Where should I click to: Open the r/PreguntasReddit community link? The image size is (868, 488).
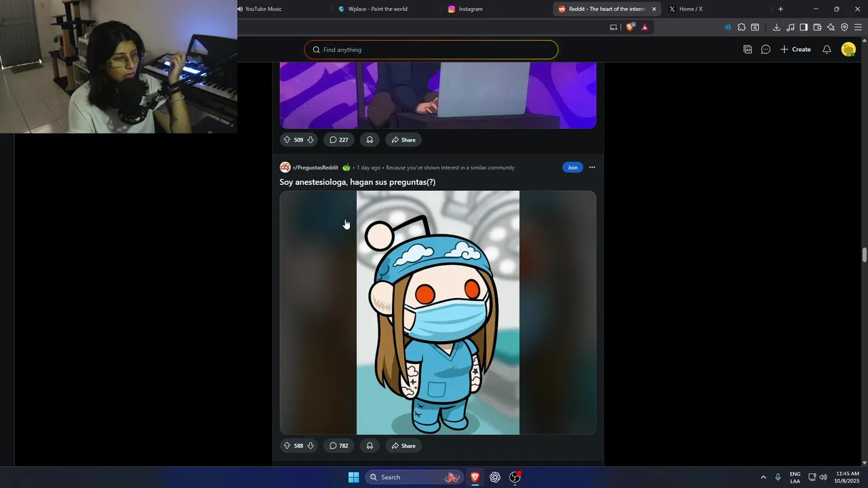click(x=315, y=167)
